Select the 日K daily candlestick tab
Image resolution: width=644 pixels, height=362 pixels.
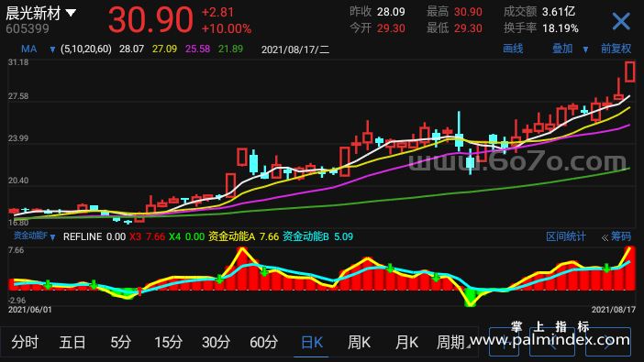[x=312, y=342]
